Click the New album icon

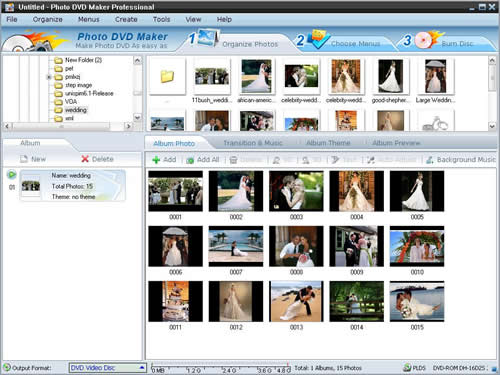click(24, 159)
